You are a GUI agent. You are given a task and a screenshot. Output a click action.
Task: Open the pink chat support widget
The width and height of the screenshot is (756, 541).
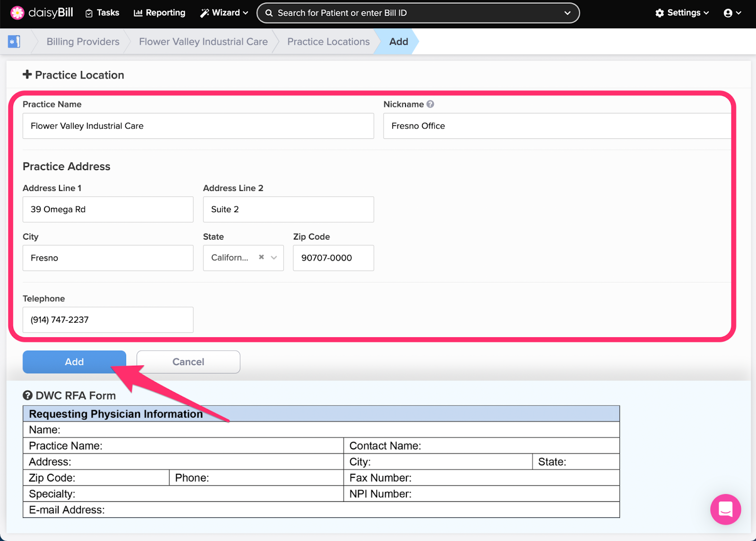725,509
